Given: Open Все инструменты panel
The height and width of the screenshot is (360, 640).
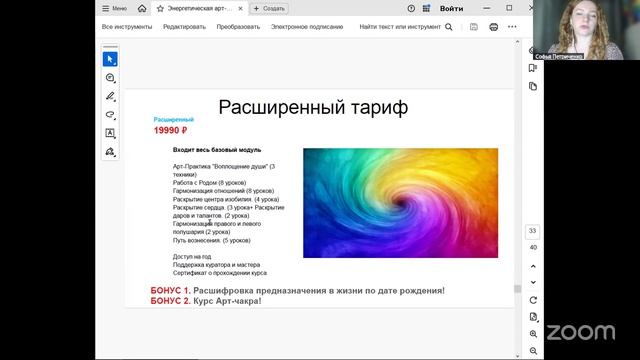Looking at the screenshot, I should point(127,27).
